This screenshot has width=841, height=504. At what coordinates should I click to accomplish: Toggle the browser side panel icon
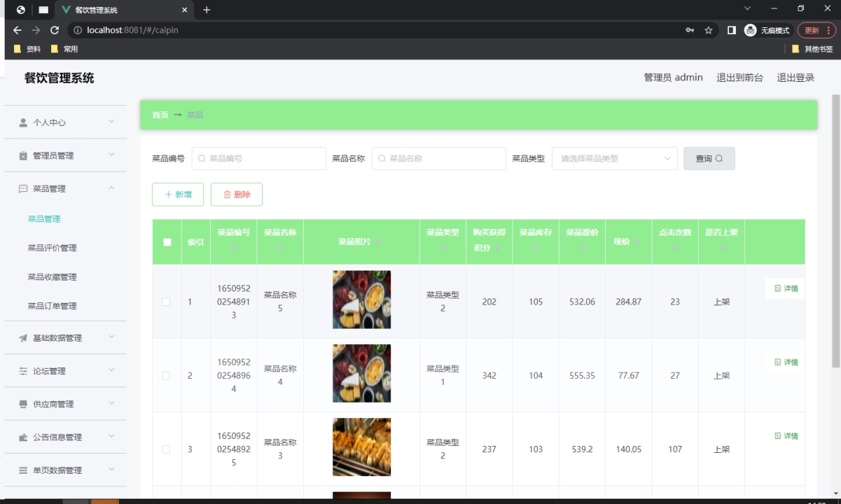click(x=731, y=30)
